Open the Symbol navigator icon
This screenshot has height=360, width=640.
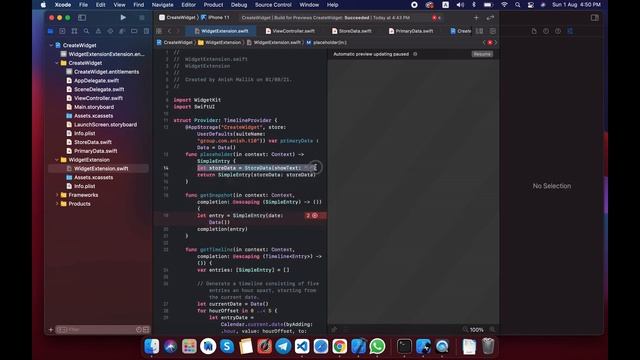(74, 31)
